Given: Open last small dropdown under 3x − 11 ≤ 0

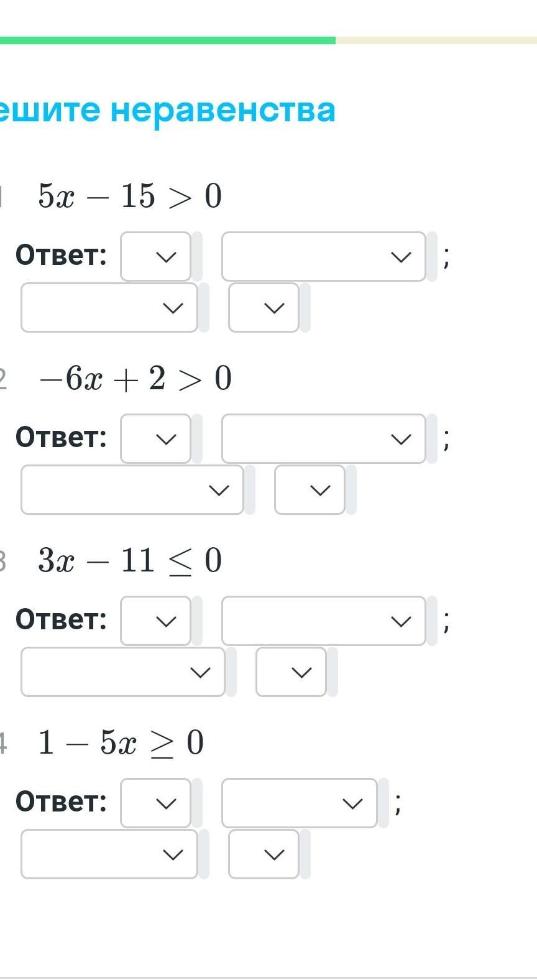Looking at the screenshot, I should coord(291,672).
